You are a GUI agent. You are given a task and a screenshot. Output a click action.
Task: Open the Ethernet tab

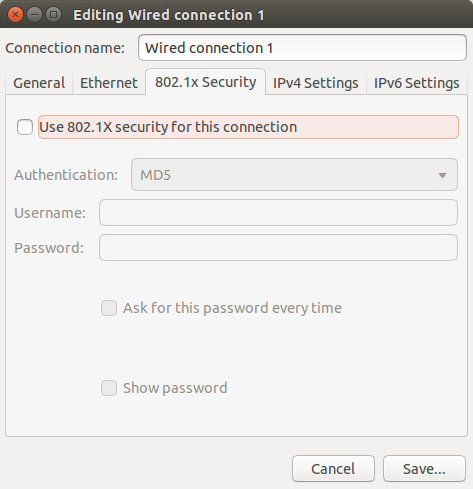109,83
